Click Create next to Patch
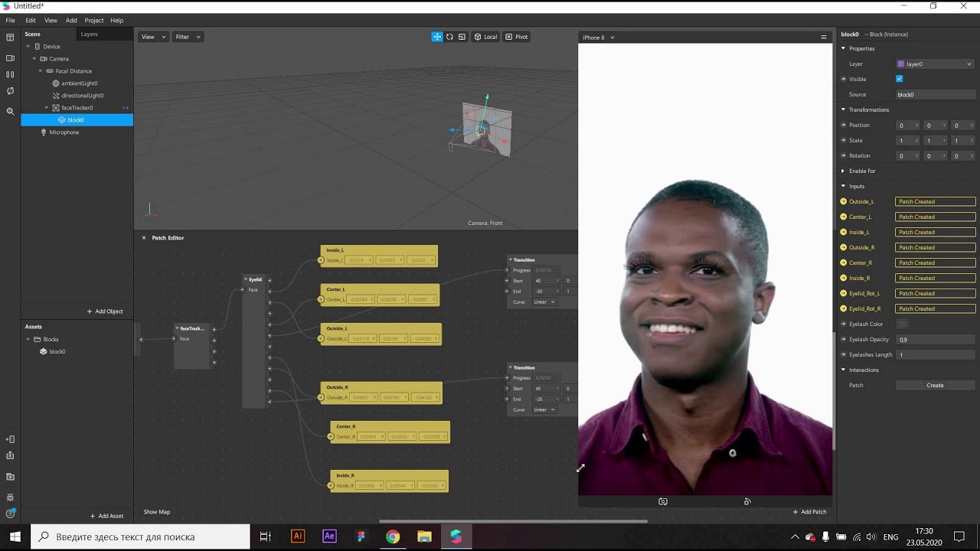 click(x=935, y=386)
